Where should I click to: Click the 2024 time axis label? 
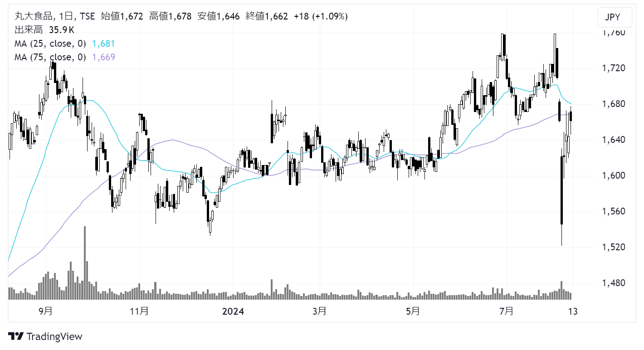(x=233, y=311)
